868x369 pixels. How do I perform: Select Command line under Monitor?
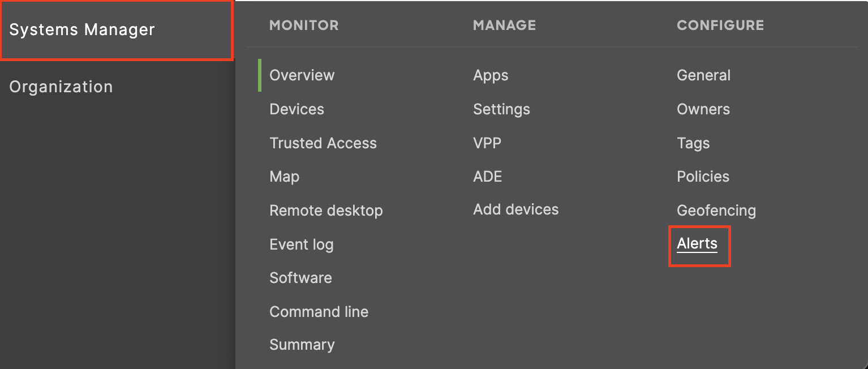319,312
